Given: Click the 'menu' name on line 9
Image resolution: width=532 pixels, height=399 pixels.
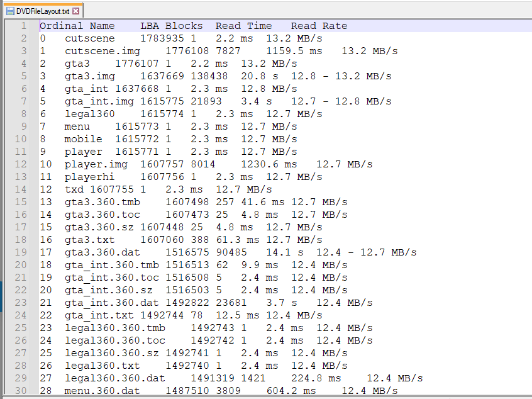Looking at the screenshot, I should pyautogui.click(x=77, y=126).
